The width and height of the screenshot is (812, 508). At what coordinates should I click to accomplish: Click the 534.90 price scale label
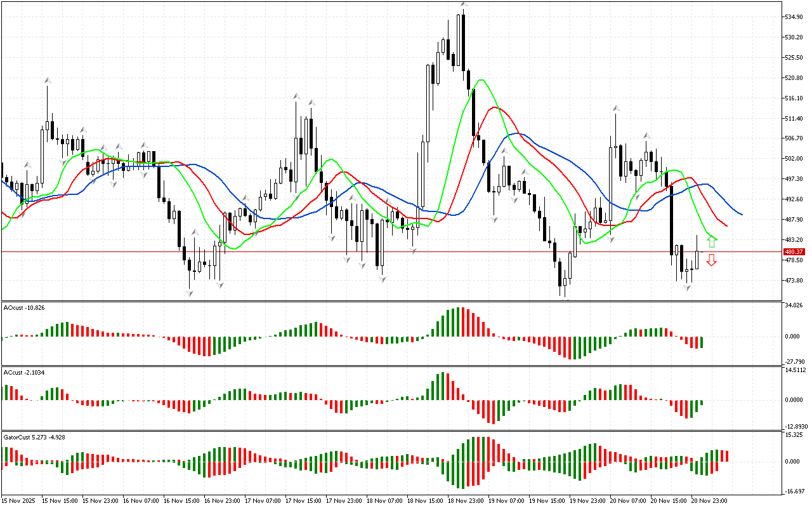794,17
